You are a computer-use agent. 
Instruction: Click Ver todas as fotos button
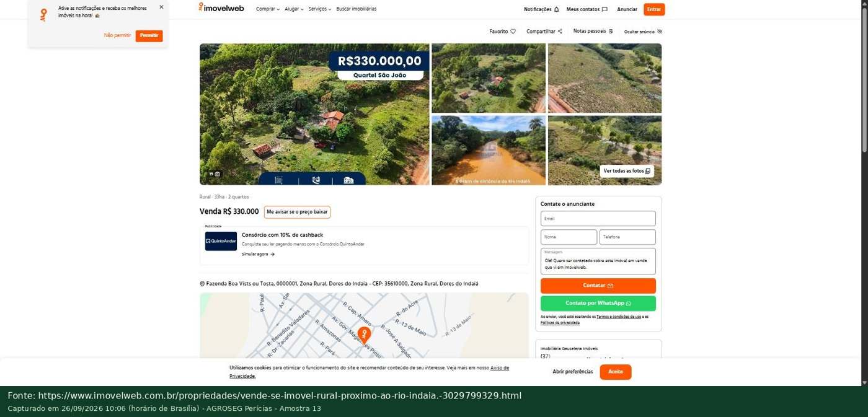627,171
